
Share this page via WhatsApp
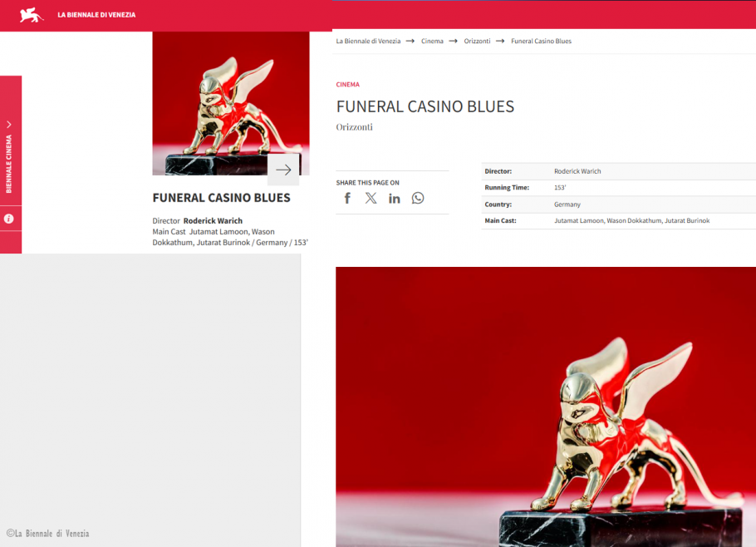click(x=418, y=198)
